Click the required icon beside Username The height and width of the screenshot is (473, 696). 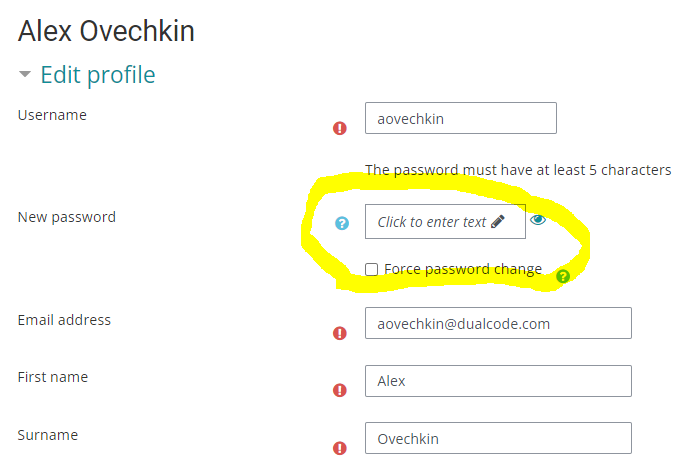[x=340, y=128]
